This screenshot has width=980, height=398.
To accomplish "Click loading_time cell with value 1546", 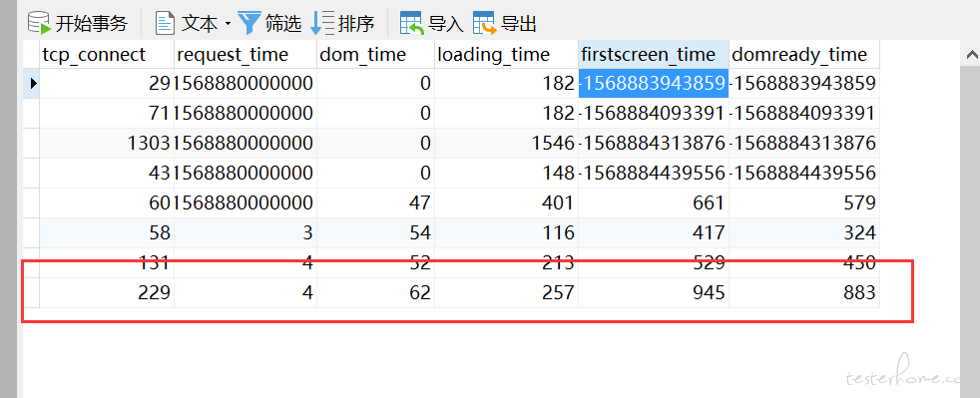I will 506,143.
